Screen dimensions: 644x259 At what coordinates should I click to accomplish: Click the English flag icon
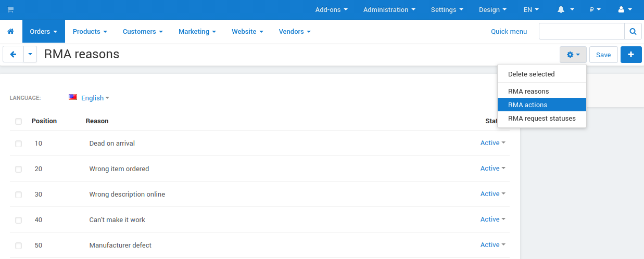tap(73, 97)
